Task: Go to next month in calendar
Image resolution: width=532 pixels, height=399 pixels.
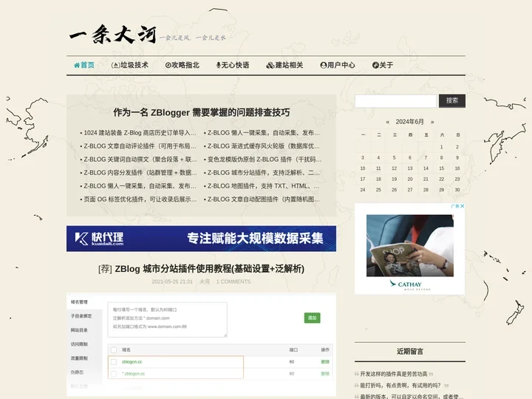Action: pyautogui.click(x=432, y=122)
